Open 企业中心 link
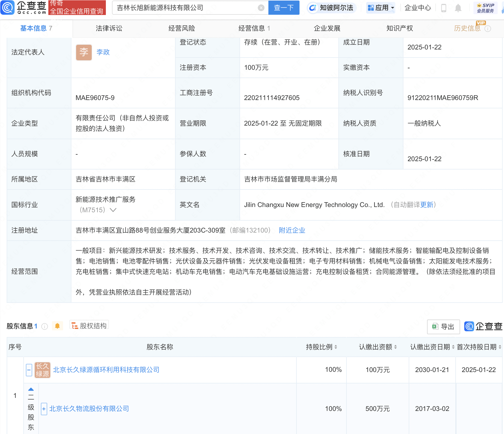Viewport: 504px width, 434px height. tap(418, 8)
